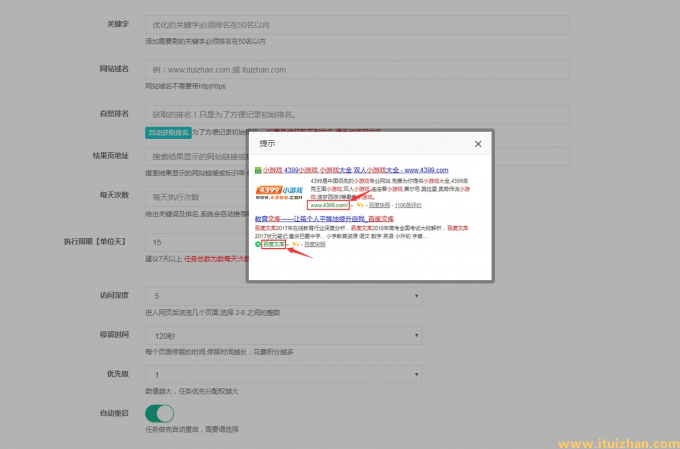The height and width of the screenshot is (449, 680).
Task: Click hint 数值越大，任务优先分配权越大
Action: click(x=192, y=391)
